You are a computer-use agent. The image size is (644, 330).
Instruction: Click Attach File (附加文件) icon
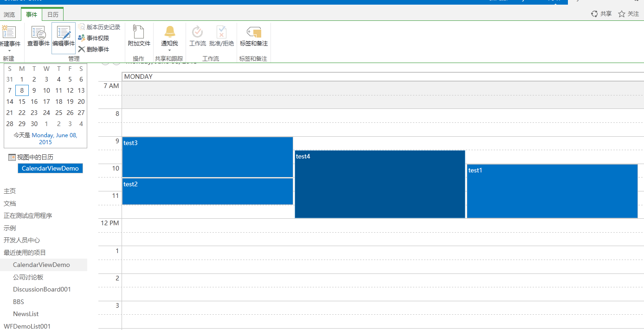click(x=139, y=32)
